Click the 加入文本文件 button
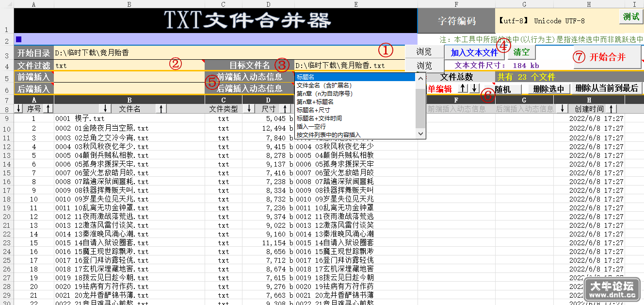Viewport: 644px width, 305px height. pyautogui.click(x=474, y=52)
